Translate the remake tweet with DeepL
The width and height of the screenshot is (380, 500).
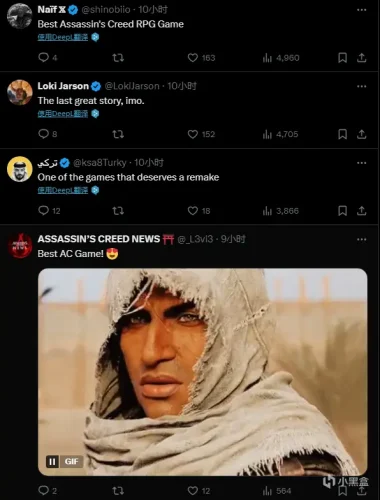click(x=63, y=190)
